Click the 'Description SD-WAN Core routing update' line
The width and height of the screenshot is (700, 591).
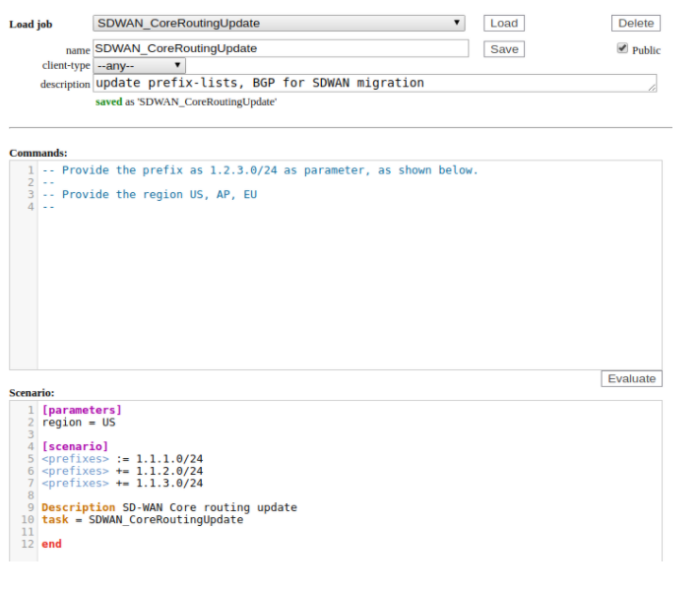pyautogui.click(x=169, y=508)
